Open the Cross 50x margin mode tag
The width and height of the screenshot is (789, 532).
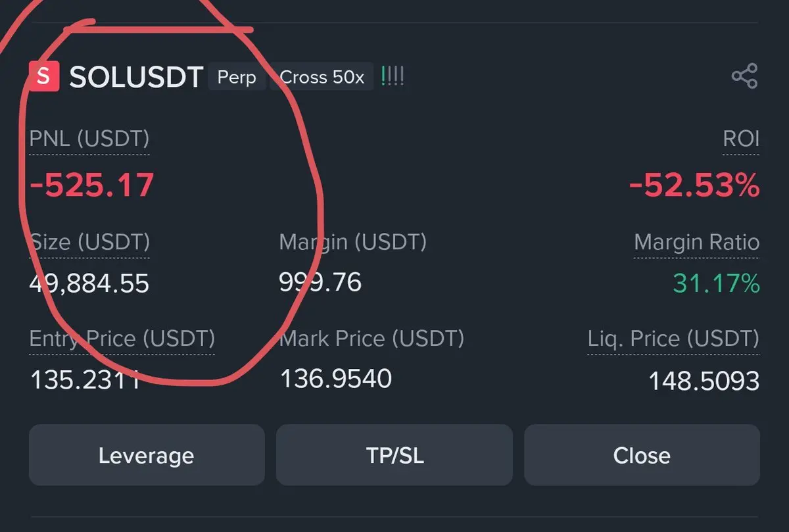pyautogui.click(x=322, y=77)
